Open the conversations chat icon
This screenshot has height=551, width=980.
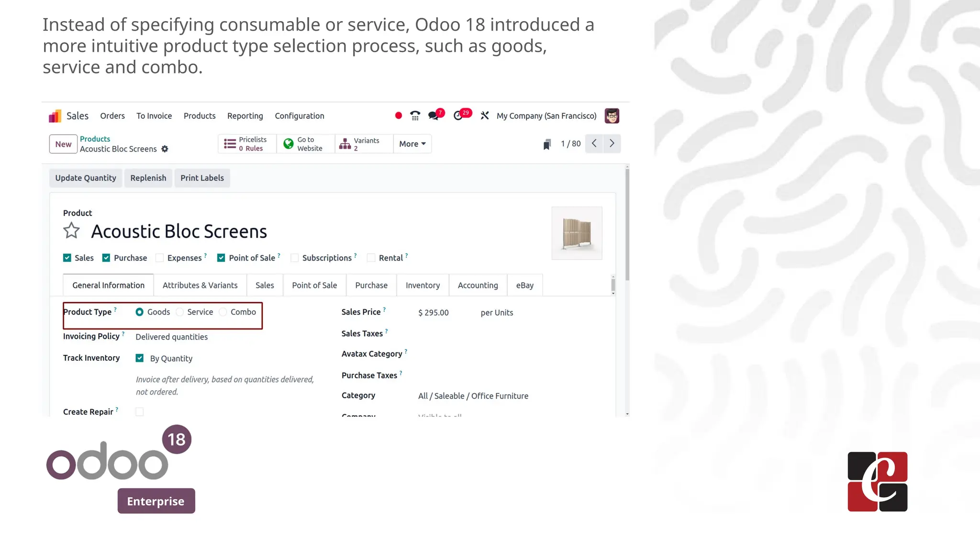pos(434,116)
